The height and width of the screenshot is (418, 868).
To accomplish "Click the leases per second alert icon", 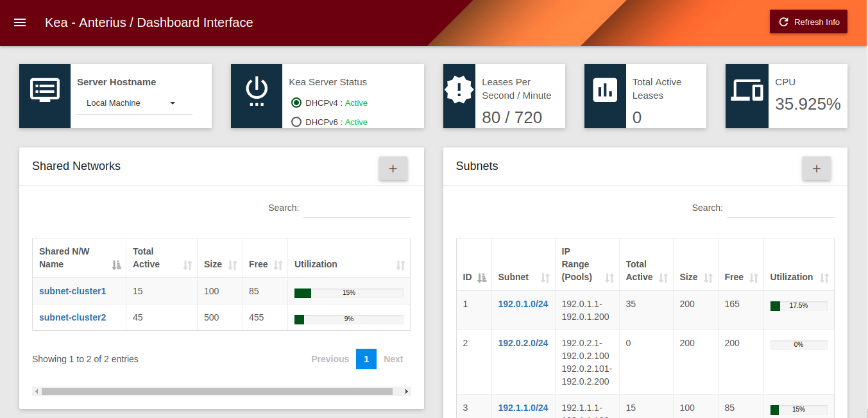I will pyautogui.click(x=459, y=89).
